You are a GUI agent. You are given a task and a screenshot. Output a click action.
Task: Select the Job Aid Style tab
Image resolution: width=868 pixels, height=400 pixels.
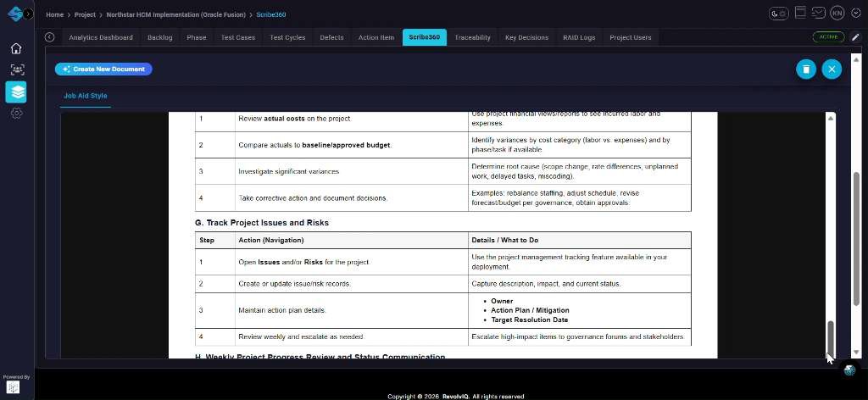(x=86, y=96)
